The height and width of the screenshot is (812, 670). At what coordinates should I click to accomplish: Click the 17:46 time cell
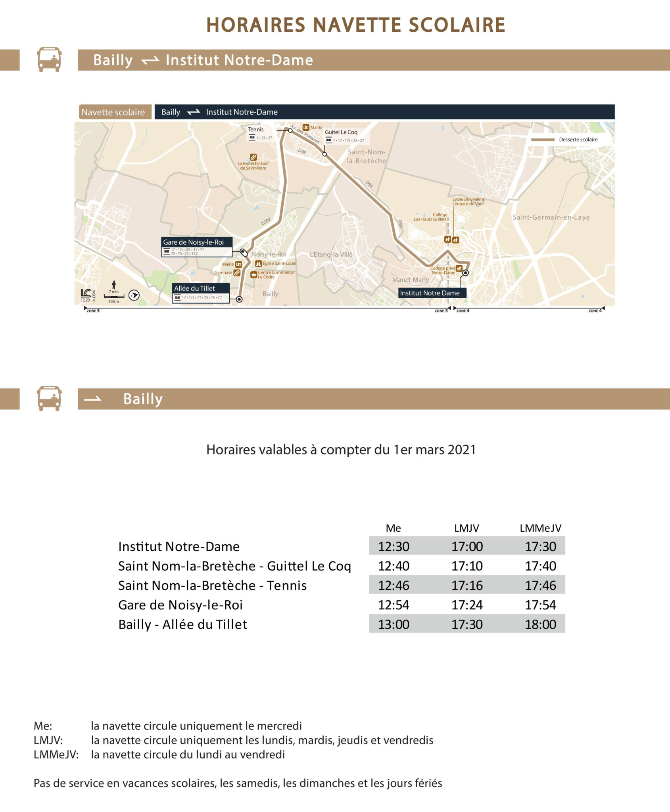[541, 585]
